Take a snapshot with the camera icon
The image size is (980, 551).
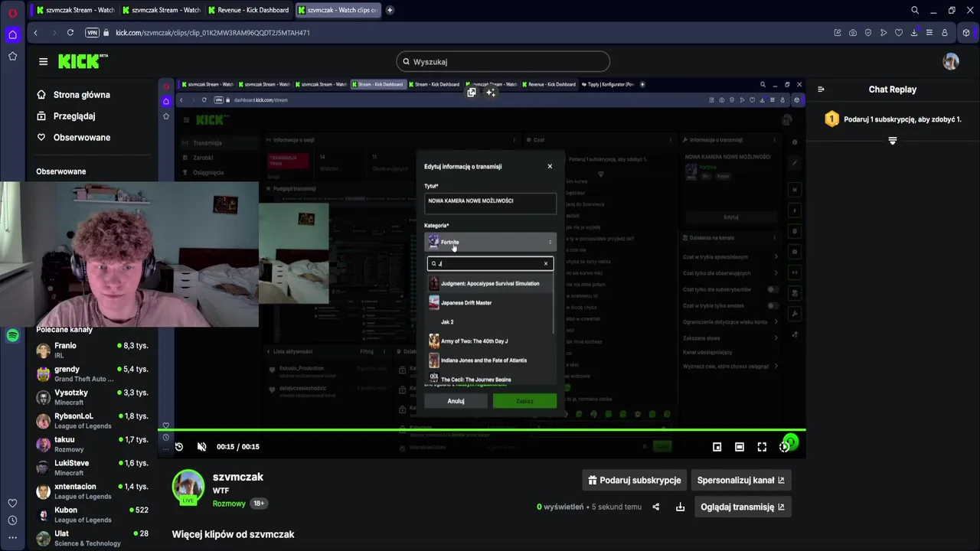[x=853, y=33]
